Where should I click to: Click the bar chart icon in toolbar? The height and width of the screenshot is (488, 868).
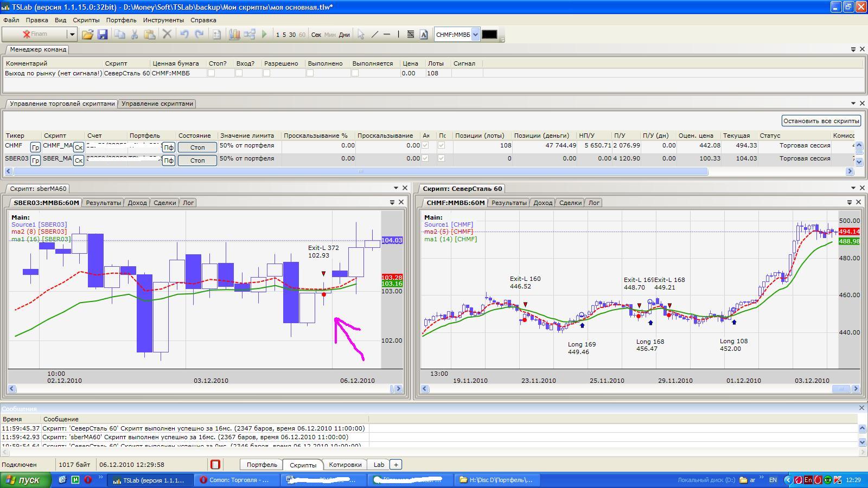point(234,34)
